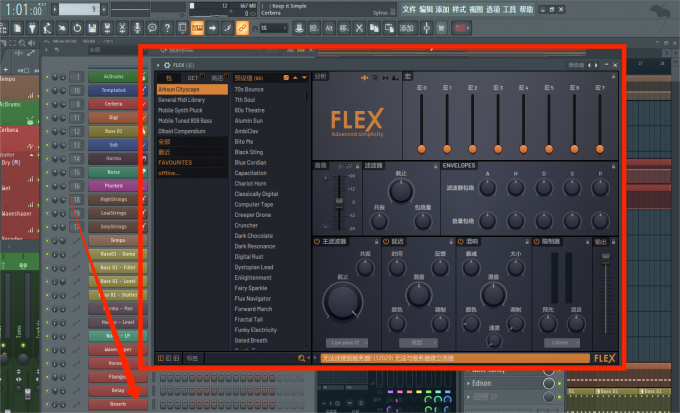680x413 pixels.
Task: Click the orange pattern/song mode button in toolbar
Action: 197,27
